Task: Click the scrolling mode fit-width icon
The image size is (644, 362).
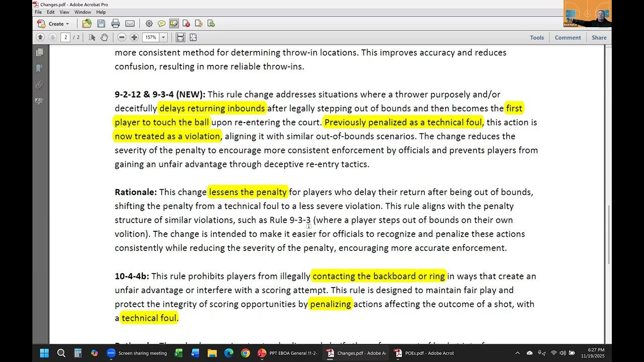Action: coord(180,37)
